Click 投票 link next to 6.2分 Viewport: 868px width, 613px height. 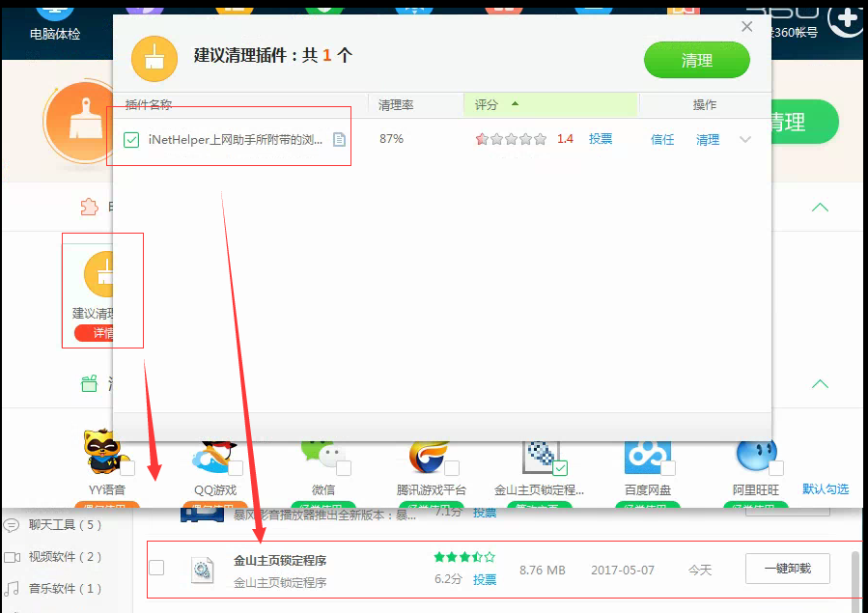click(485, 579)
